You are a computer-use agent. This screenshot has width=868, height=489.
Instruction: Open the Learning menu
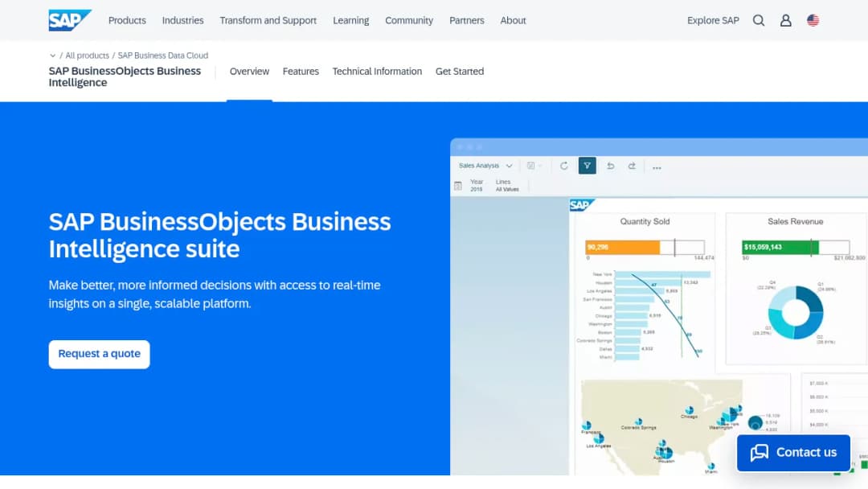(351, 20)
